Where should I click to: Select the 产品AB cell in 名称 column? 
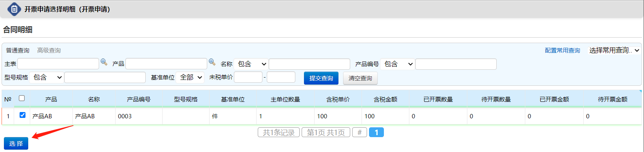pos(94,116)
